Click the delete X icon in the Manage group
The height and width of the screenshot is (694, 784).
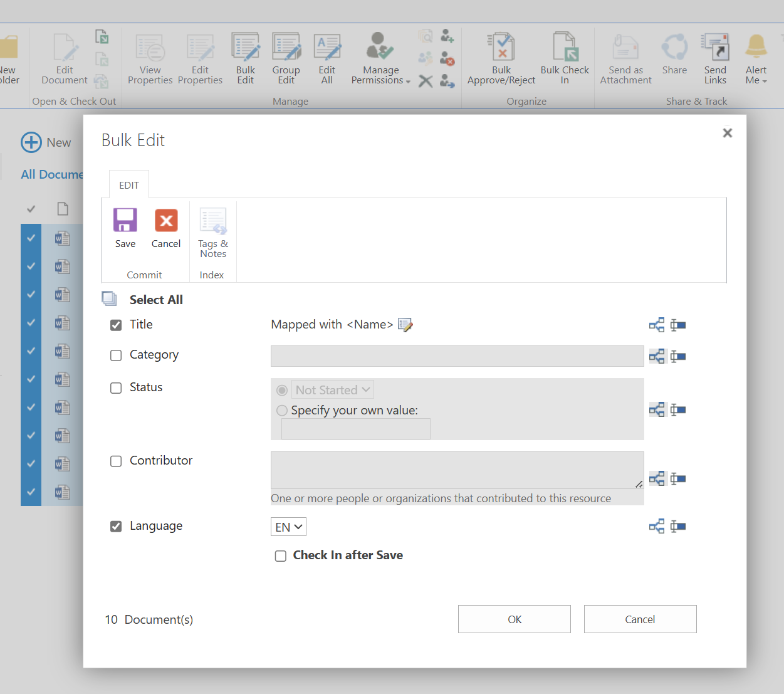(426, 81)
